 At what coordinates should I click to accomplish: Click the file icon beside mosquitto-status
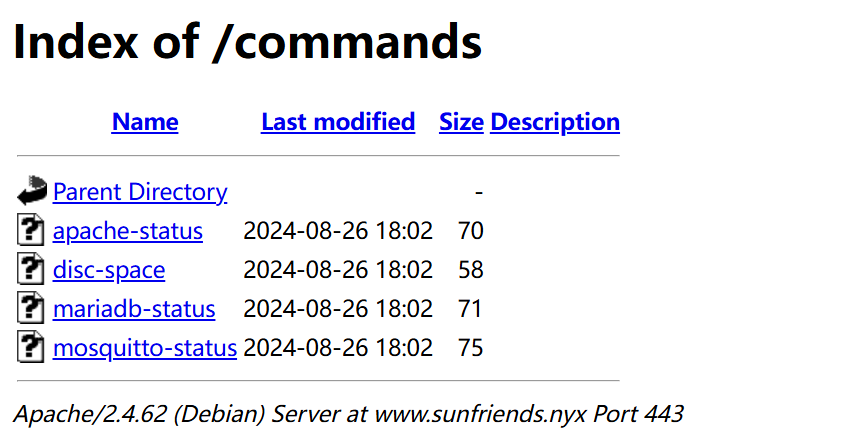click(x=32, y=348)
